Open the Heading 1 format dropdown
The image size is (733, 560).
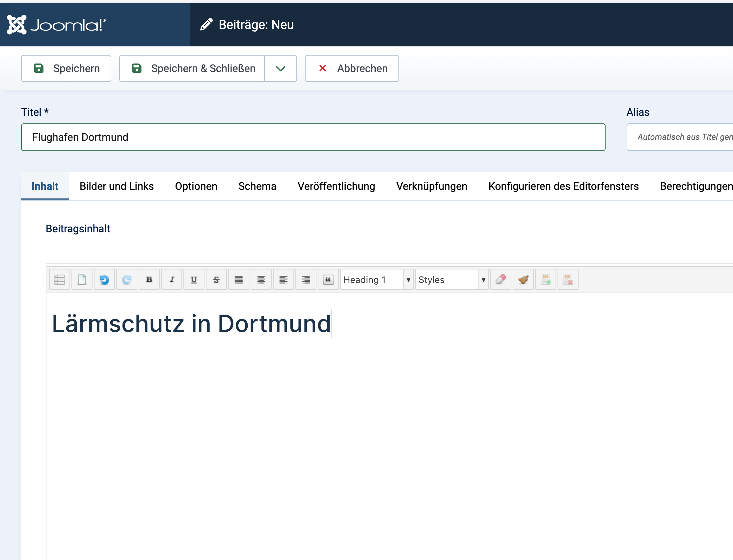pyautogui.click(x=377, y=279)
